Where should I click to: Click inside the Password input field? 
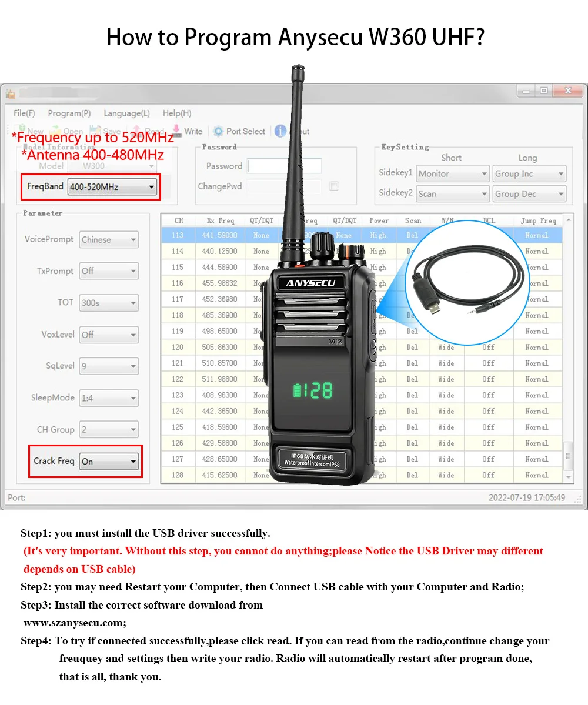pyautogui.click(x=285, y=166)
